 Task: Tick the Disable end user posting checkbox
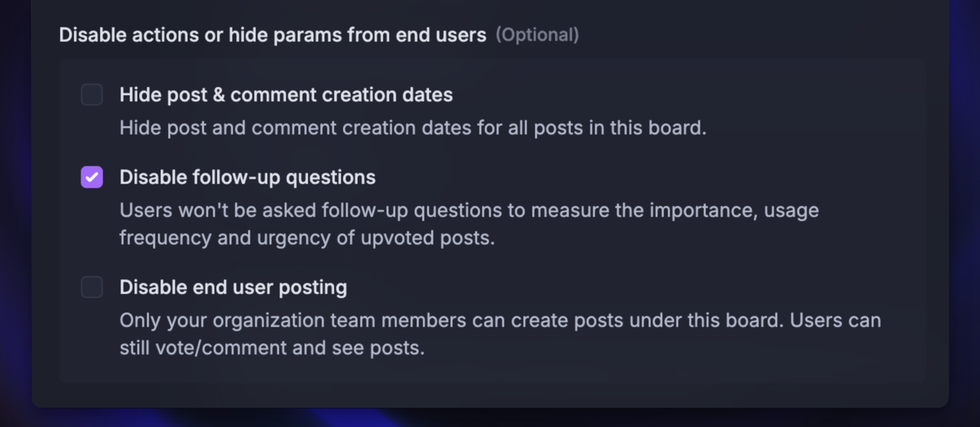(92, 287)
